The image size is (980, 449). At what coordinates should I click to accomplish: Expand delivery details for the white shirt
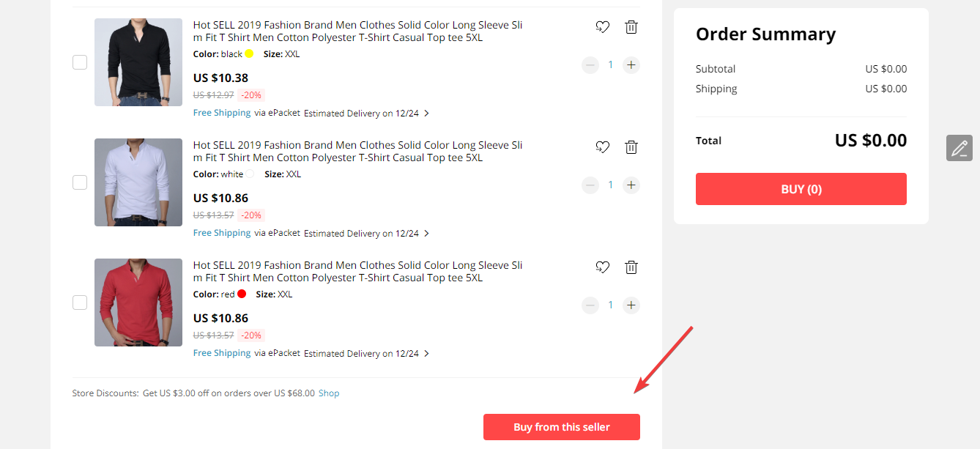(427, 234)
